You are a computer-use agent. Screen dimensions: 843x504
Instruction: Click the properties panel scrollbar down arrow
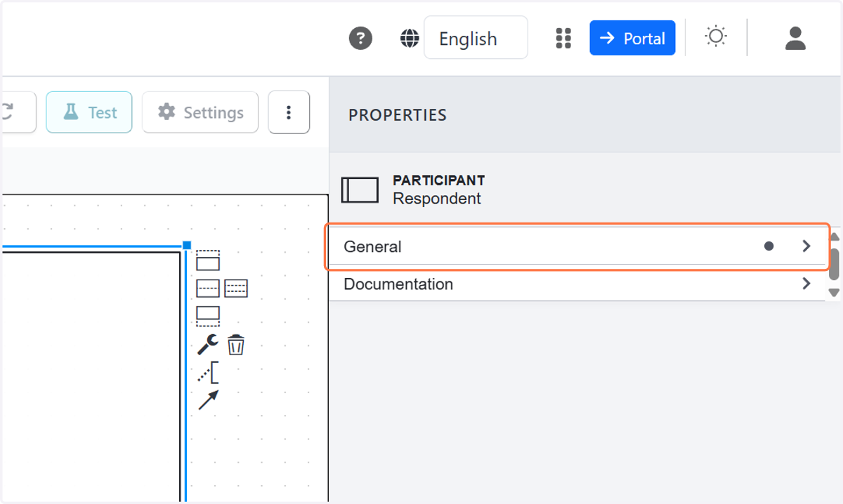[835, 293]
